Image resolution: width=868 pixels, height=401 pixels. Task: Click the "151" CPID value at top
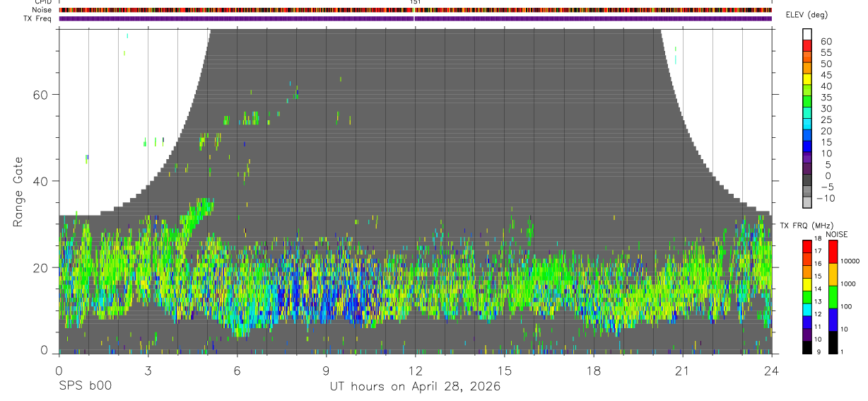pyautogui.click(x=415, y=3)
